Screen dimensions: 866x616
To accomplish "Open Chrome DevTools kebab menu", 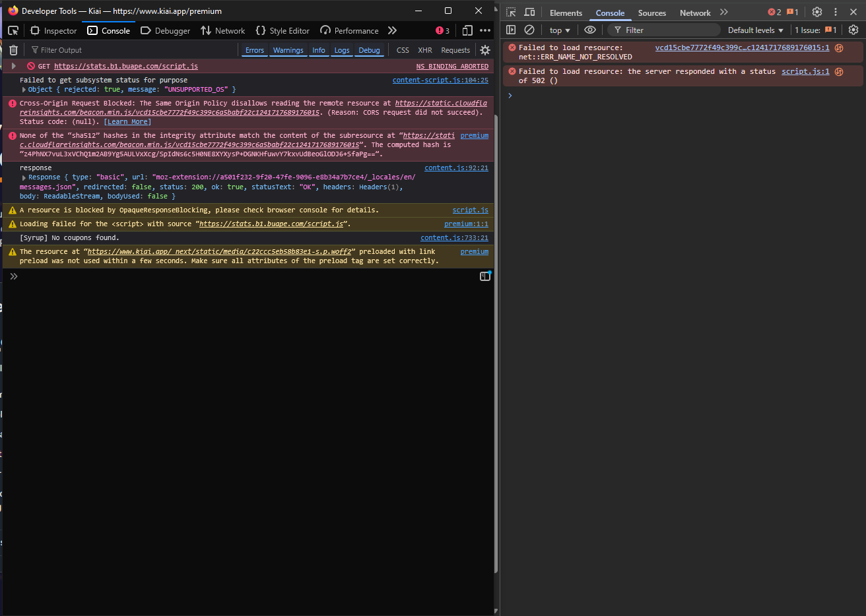I will click(x=836, y=13).
